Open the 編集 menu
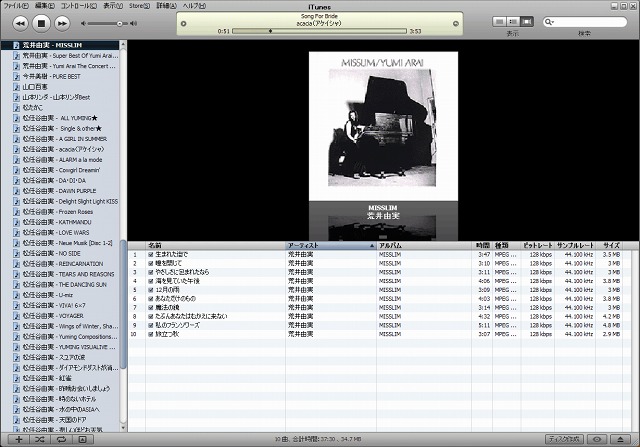Viewport: 640px width, 447px height. point(44,6)
